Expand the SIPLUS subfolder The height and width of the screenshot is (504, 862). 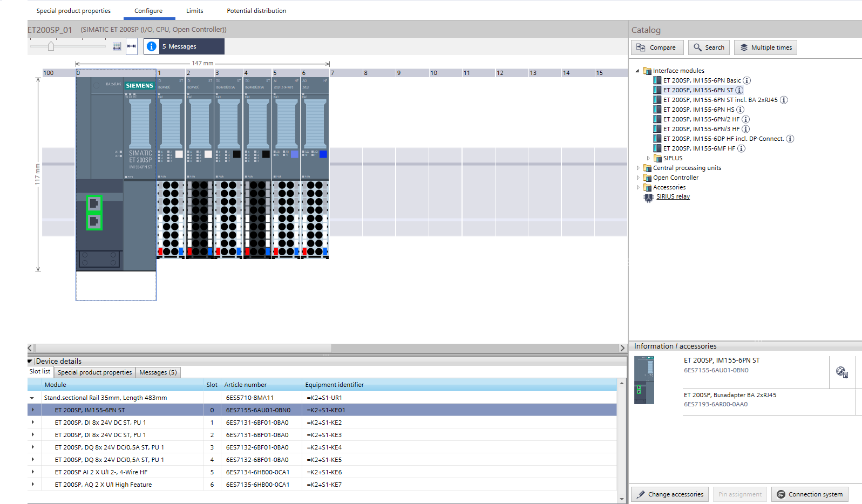click(x=648, y=158)
